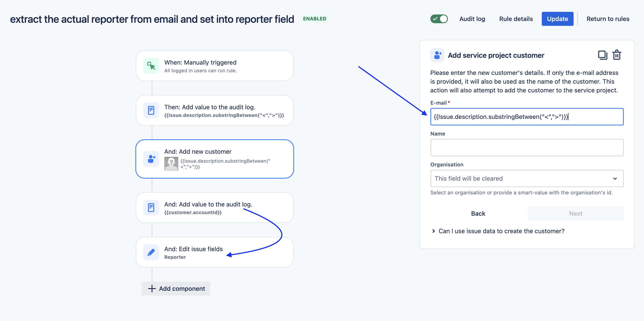
Task: Click the Update button
Action: pos(557,19)
